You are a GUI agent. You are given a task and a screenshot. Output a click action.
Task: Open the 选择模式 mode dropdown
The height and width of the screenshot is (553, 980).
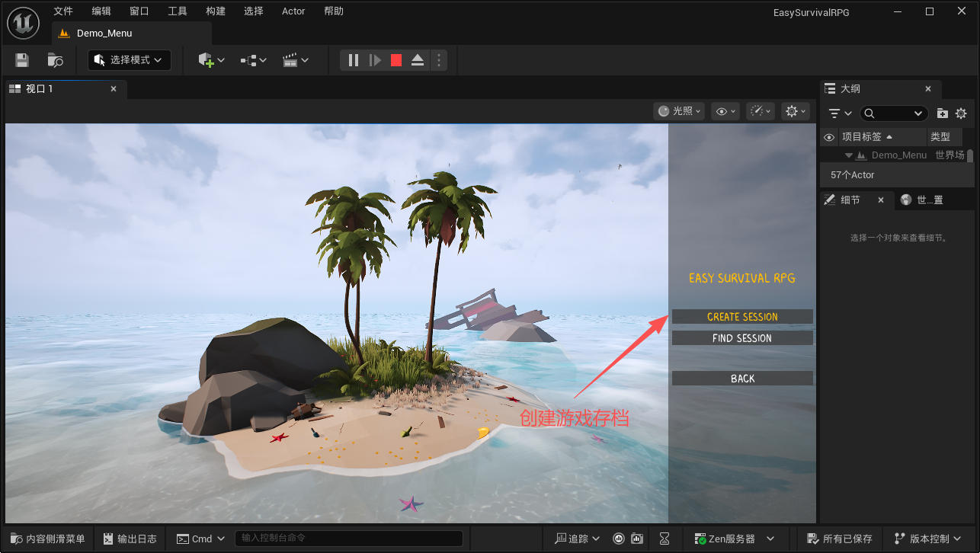click(x=130, y=60)
